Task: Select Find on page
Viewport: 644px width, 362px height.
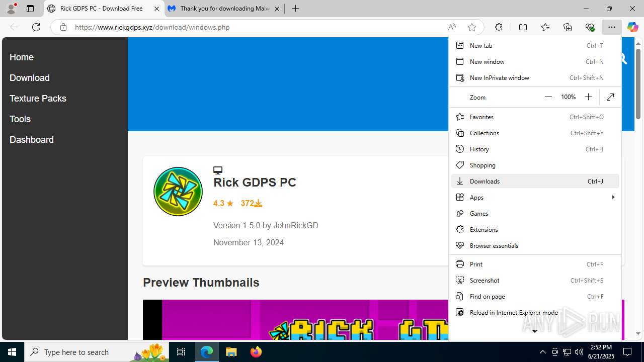Action: click(x=535, y=296)
